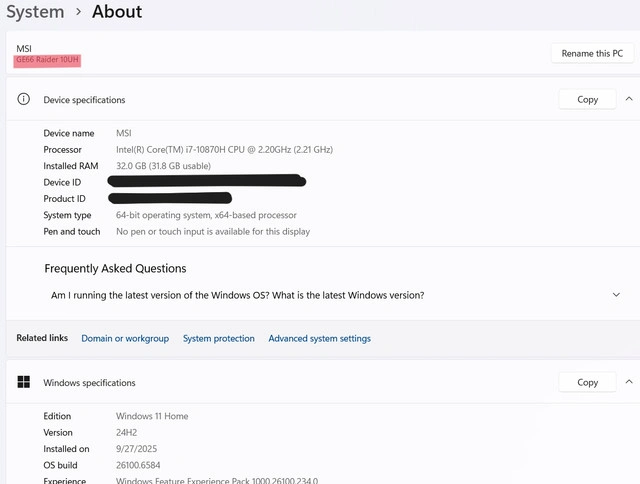This screenshot has height=484, width=640.
Task: Click the About breadcrumb title
Action: (117, 12)
